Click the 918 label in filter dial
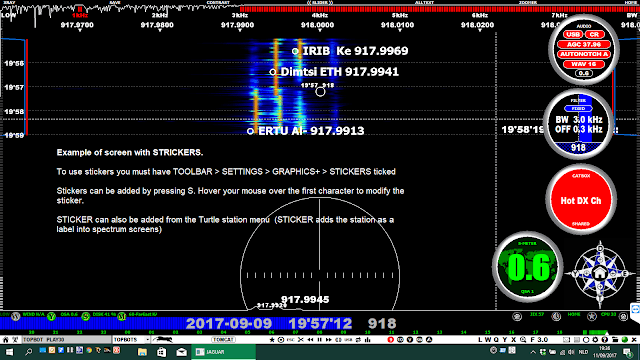 [578, 148]
